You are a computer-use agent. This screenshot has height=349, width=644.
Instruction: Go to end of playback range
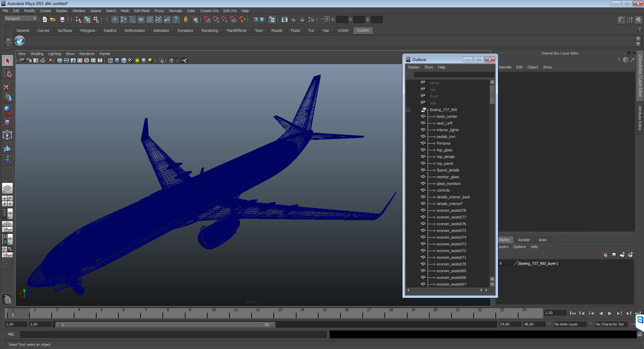[x=637, y=313]
